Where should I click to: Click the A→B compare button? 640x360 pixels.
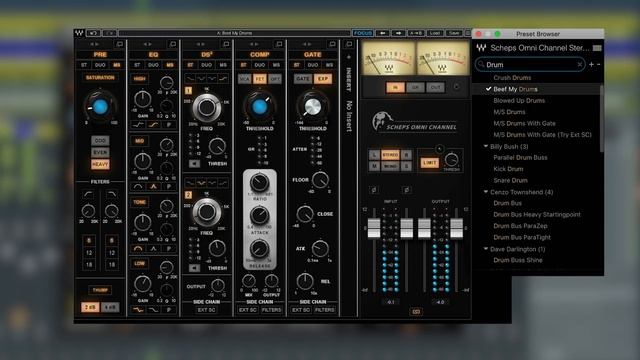click(416, 33)
